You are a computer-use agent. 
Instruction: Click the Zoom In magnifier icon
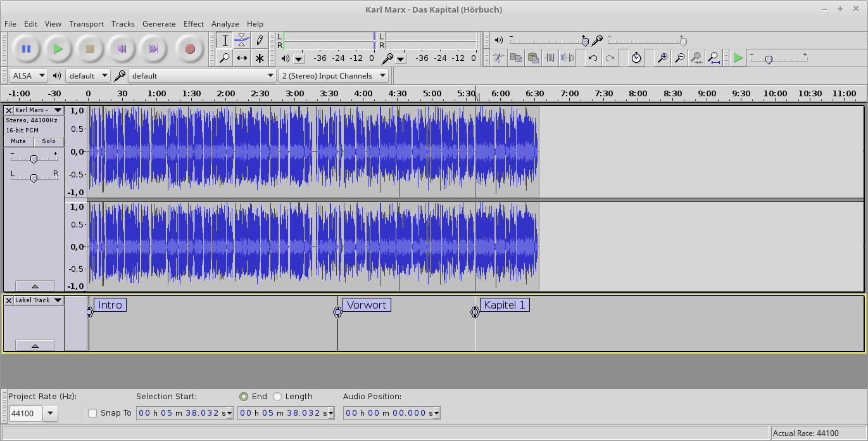[x=662, y=58]
